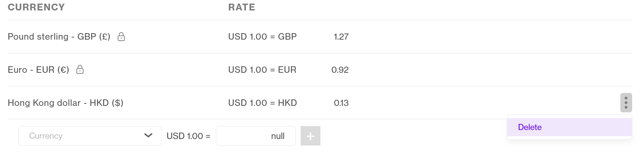Screen dimensions: 644x152
Task: Click the 'USD 1.00 = GBP' text
Action: click(x=263, y=37)
